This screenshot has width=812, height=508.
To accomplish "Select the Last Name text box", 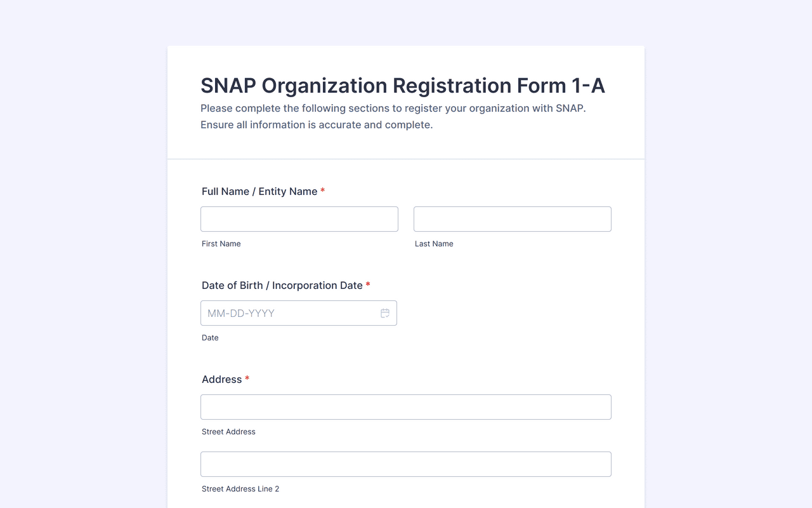I will coord(513,219).
